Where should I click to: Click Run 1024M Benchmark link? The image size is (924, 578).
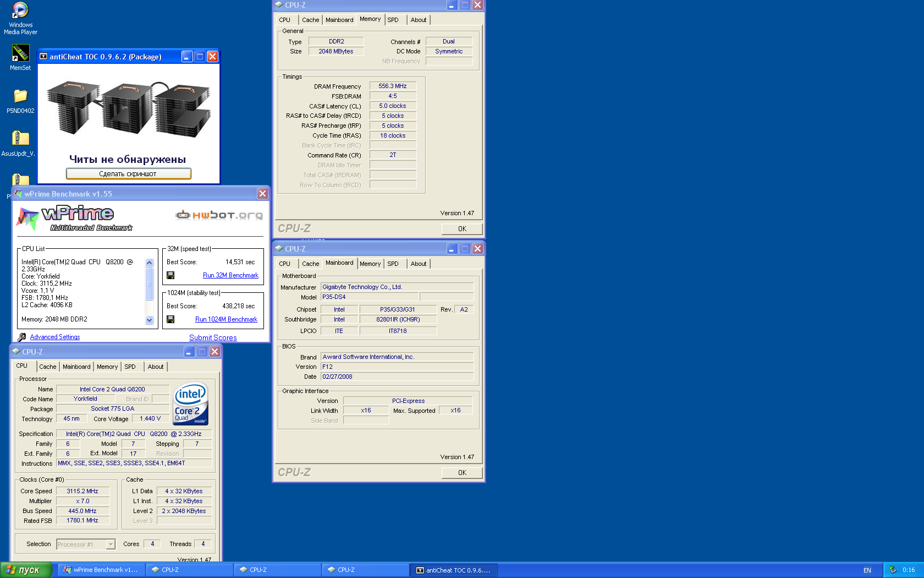pos(226,319)
